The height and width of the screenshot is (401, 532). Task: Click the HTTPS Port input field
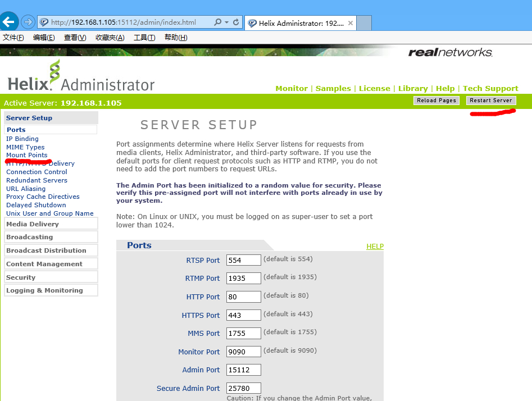click(244, 315)
